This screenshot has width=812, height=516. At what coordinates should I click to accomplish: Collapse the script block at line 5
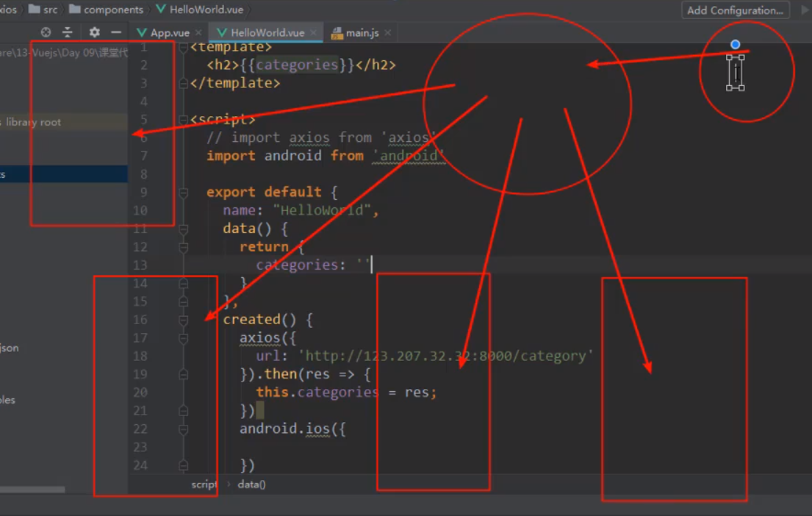183,121
